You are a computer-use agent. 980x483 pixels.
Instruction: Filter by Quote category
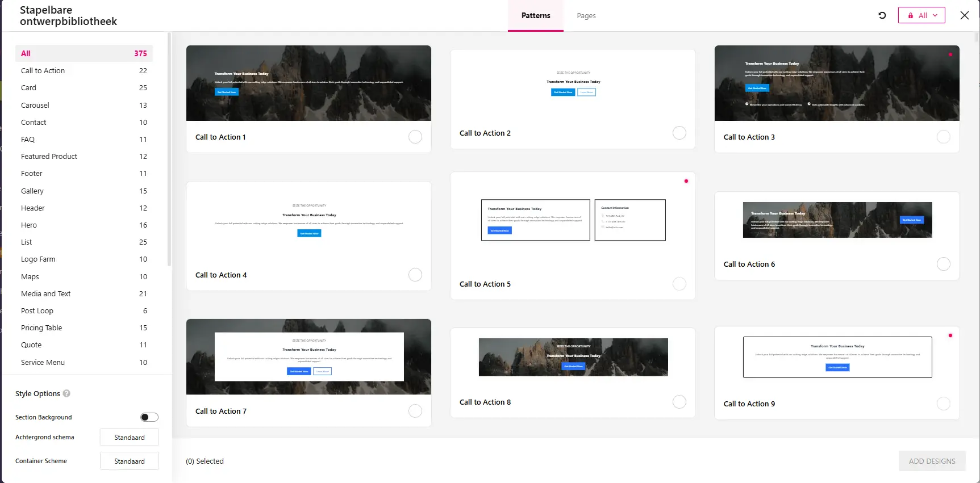84,345
